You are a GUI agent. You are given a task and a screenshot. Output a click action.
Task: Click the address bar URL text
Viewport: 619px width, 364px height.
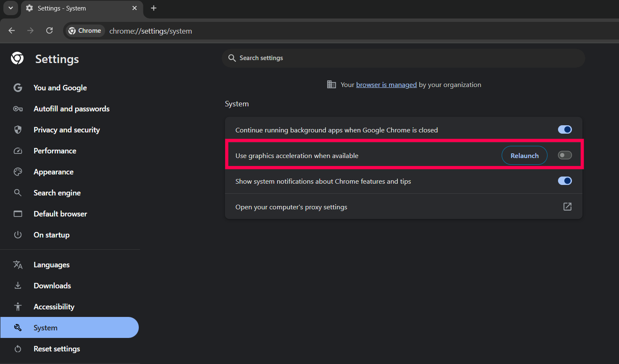(x=151, y=31)
